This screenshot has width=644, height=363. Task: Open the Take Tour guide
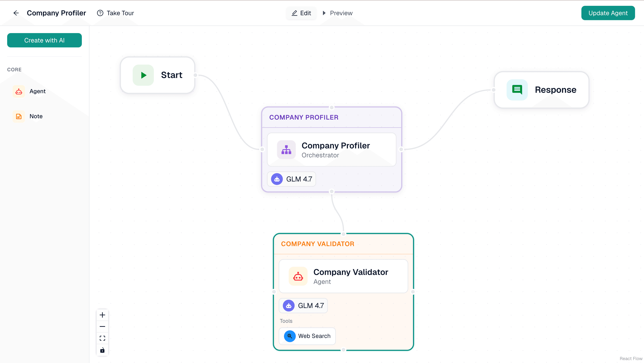[115, 13]
